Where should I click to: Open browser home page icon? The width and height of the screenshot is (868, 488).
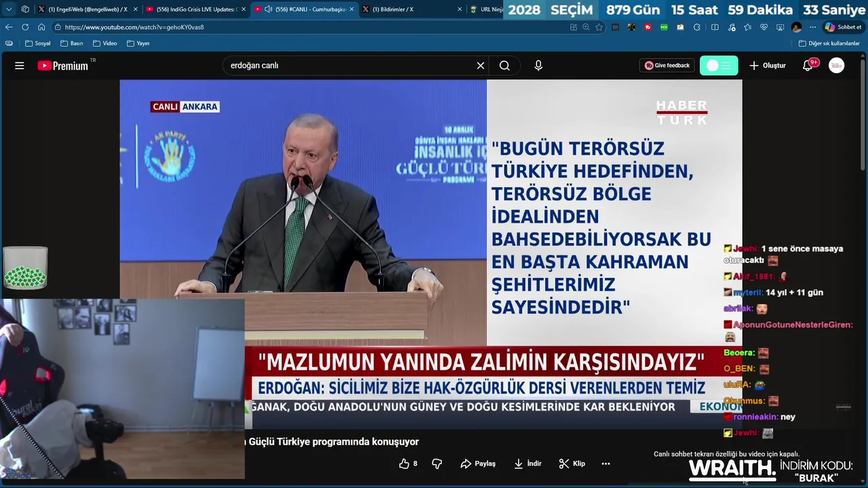41,27
